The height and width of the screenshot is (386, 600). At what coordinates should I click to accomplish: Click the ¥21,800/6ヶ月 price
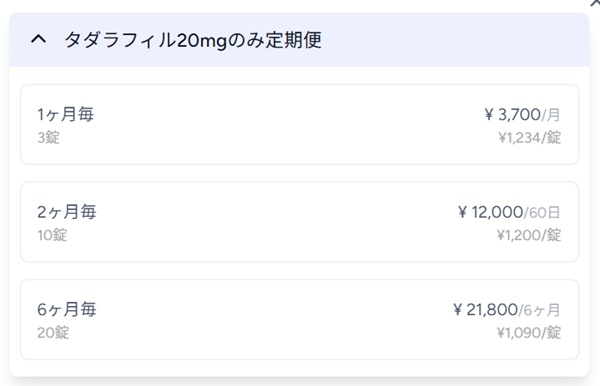pos(507,309)
